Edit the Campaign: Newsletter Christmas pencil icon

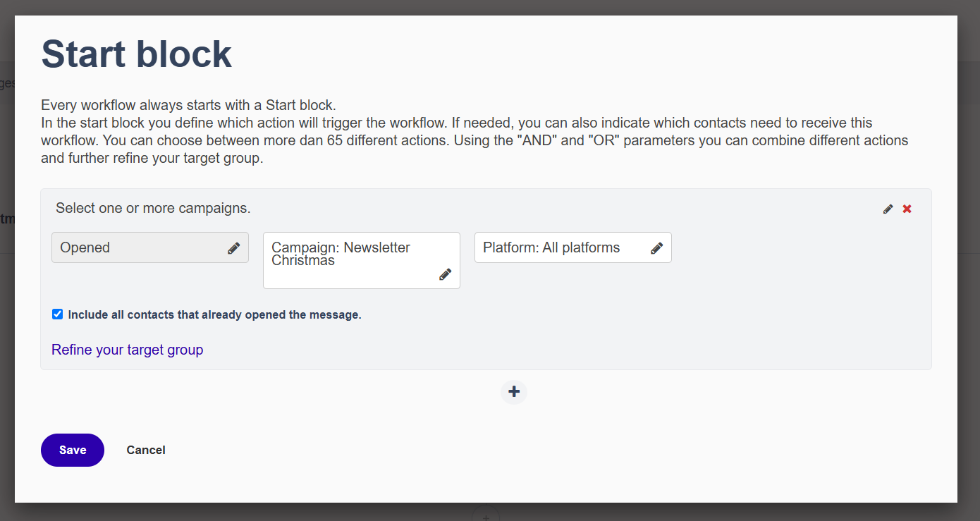(446, 274)
